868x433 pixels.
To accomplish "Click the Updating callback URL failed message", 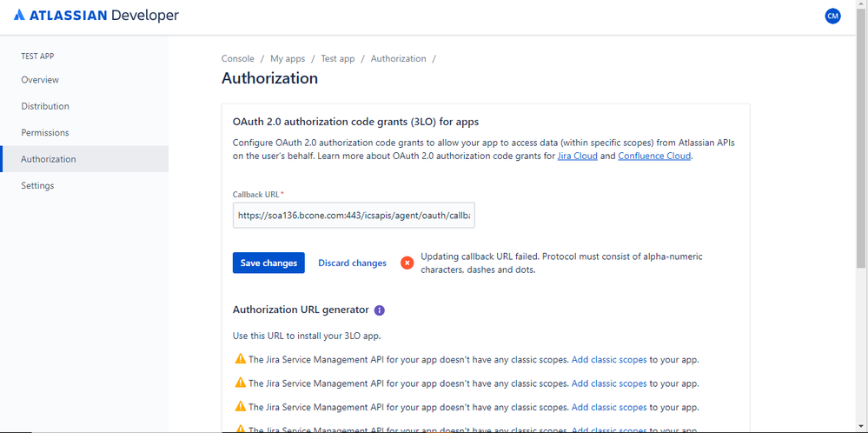I will [562, 263].
